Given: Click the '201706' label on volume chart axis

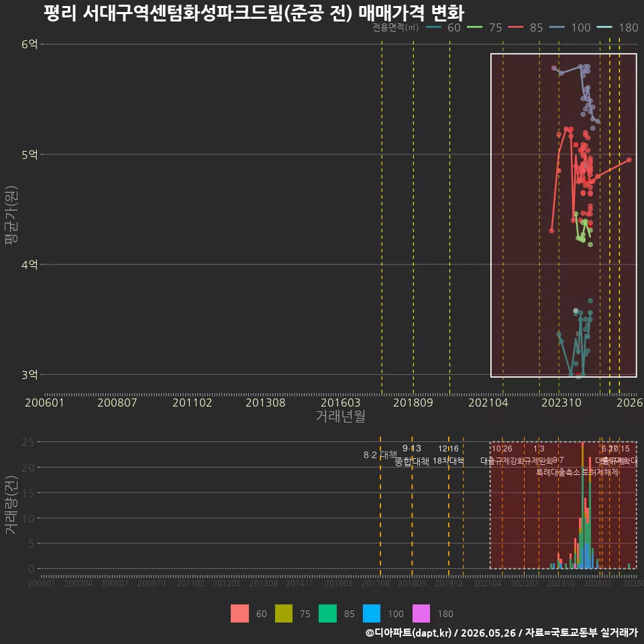Looking at the screenshot, I should [376, 583].
